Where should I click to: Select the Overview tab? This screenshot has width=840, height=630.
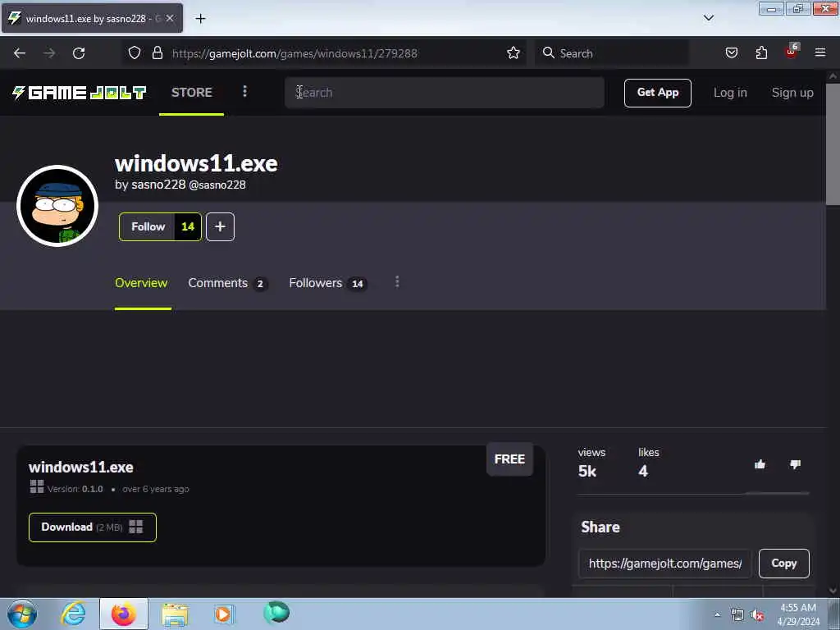coord(141,283)
